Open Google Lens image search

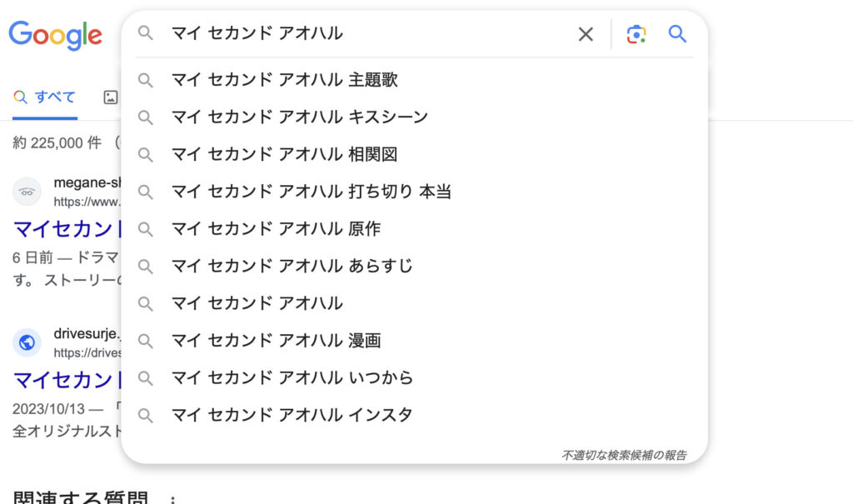(x=636, y=34)
